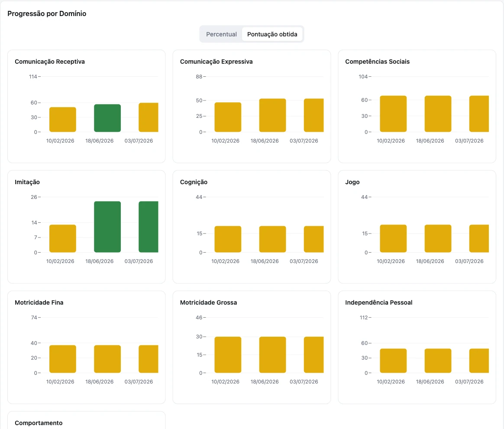Viewport: 504px width, 429px height.
Task: Click the 10/02/2026 bar in Comunicação Expressiva
Action: click(228, 117)
